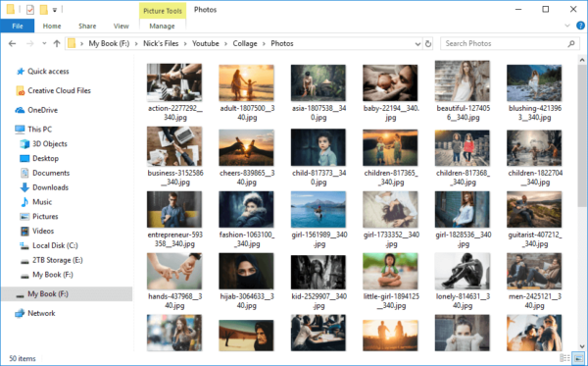
Task: Select the blushing-4213963__340.jpg thumbnail
Action: click(534, 82)
